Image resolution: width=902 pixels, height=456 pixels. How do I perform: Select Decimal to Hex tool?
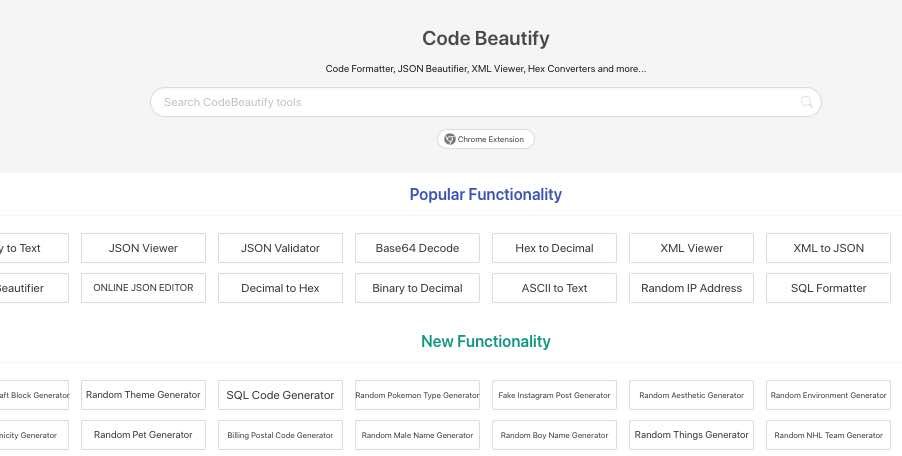(280, 288)
